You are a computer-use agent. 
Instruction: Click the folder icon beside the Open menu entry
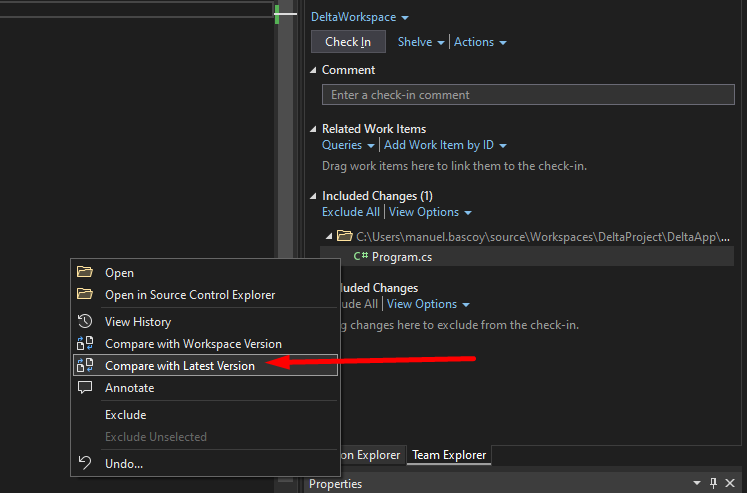(x=85, y=273)
